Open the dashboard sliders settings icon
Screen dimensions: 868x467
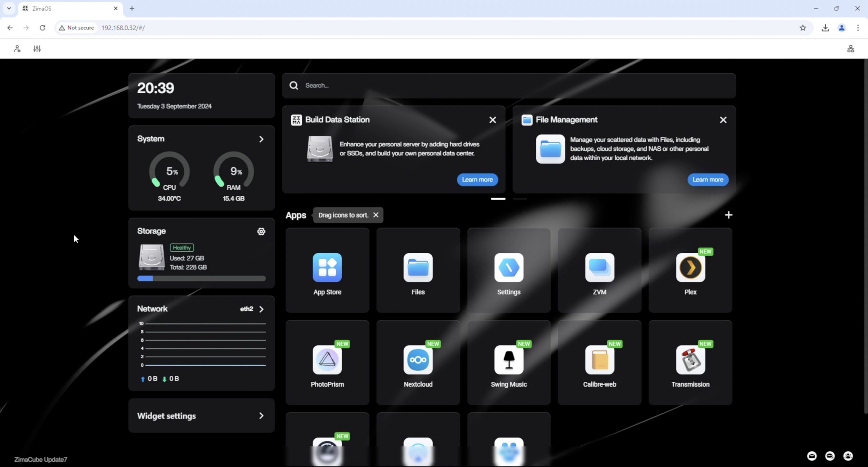(37, 49)
